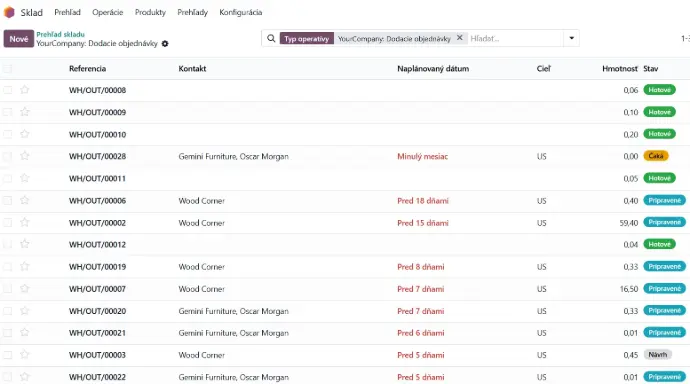Star the WH/OUT/00020 row
The height and width of the screenshot is (384, 690).
25,311
